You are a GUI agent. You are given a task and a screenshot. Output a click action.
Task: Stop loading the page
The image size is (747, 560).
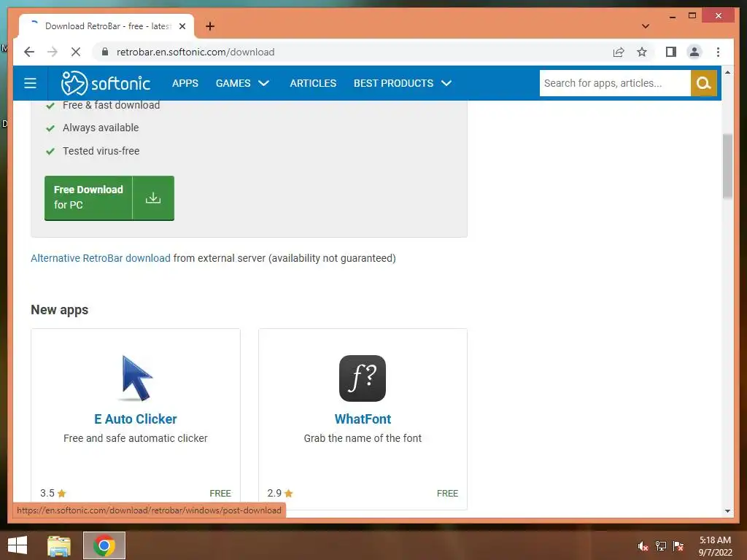[76, 52]
